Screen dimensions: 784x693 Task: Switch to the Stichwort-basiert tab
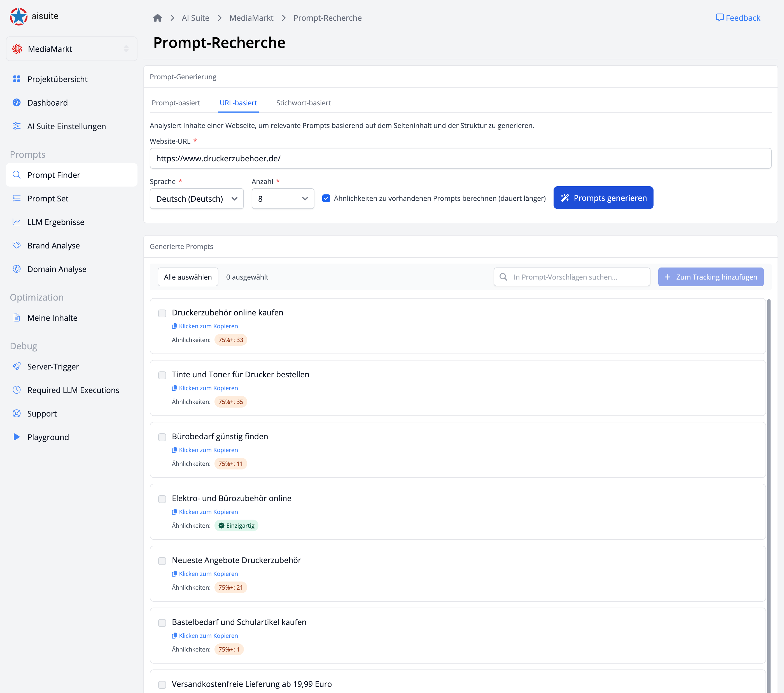(303, 103)
